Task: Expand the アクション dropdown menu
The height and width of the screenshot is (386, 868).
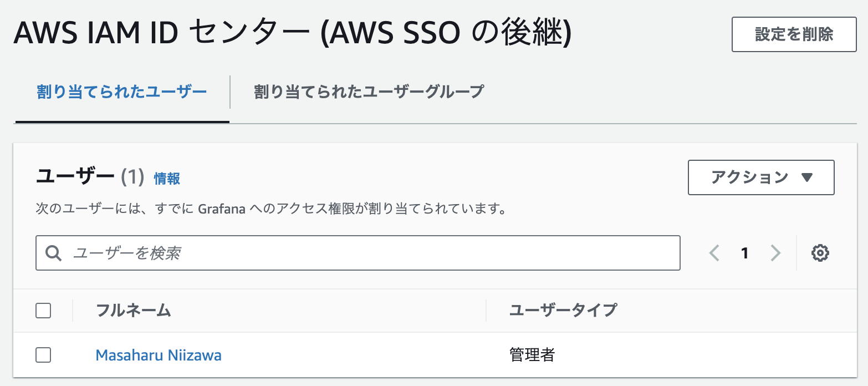Action: click(760, 177)
